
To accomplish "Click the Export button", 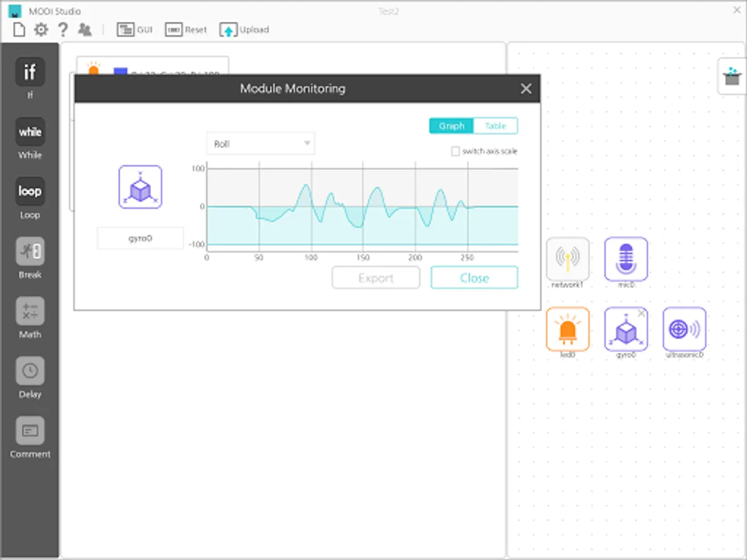I will click(x=376, y=278).
